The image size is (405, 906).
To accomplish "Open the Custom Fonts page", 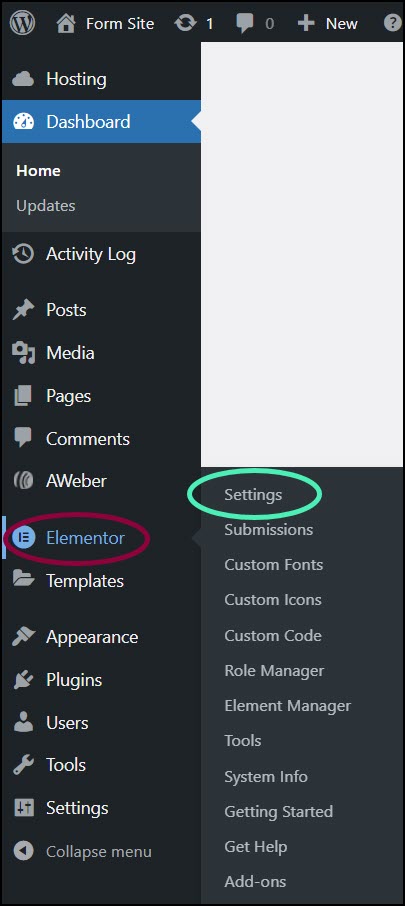I will pos(273,565).
